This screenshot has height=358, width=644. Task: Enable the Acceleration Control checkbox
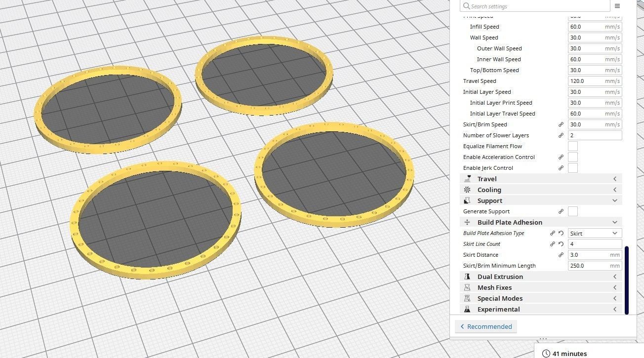click(573, 157)
